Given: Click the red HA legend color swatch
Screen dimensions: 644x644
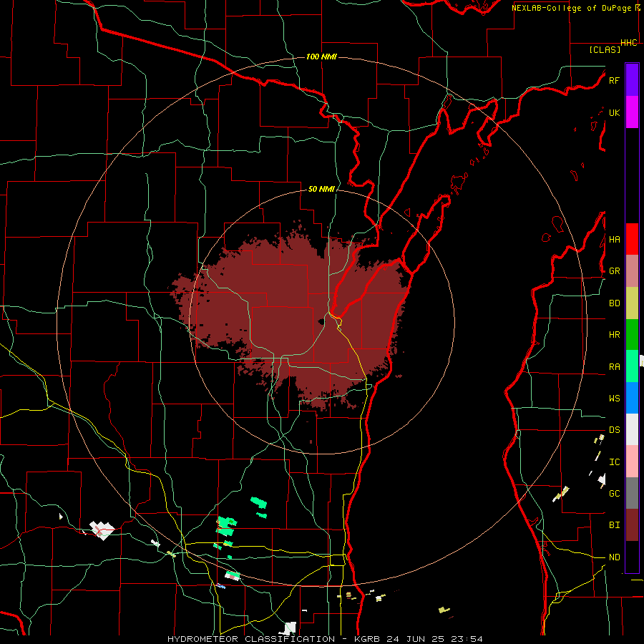Looking at the screenshot, I should (x=632, y=239).
